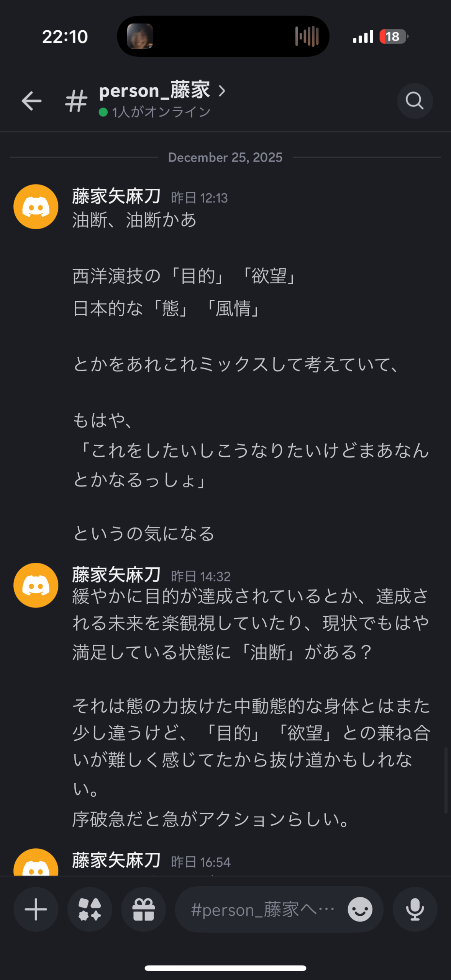The image size is (451, 980).
Task: Click the message list scrollbar
Action: pyautogui.click(x=446, y=780)
